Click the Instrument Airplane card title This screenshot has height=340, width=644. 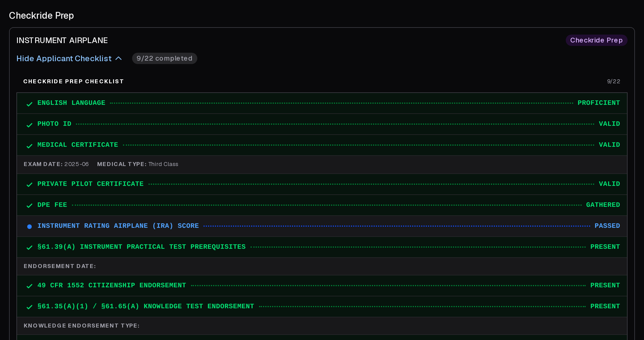pos(62,40)
